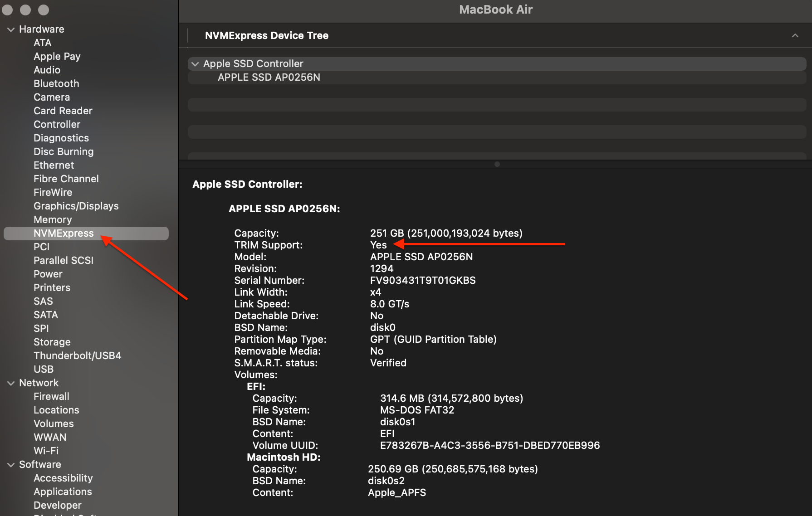Image resolution: width=812 pixels, height=516 pixels.
Task: Select Controller in the sidebar
Action: tap(57, 124)
